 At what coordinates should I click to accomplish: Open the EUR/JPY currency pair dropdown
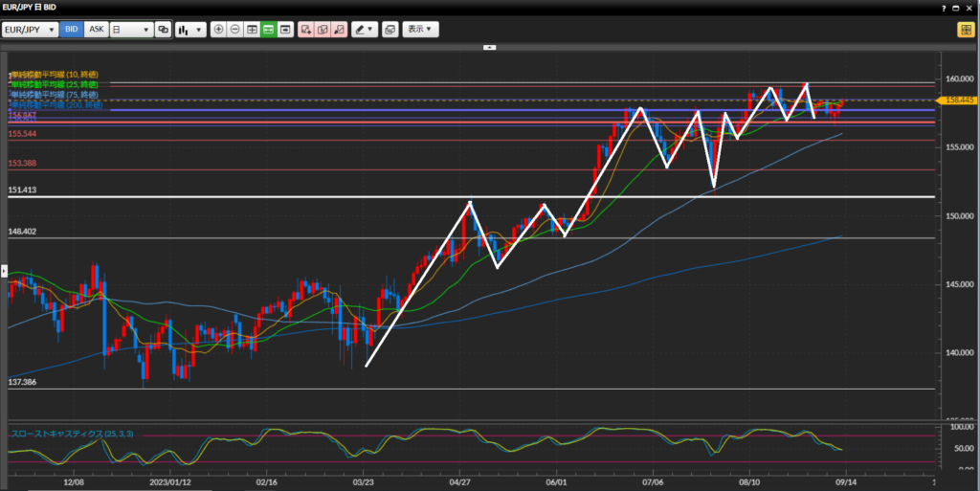pyautogui.click(x=31, y=30)
